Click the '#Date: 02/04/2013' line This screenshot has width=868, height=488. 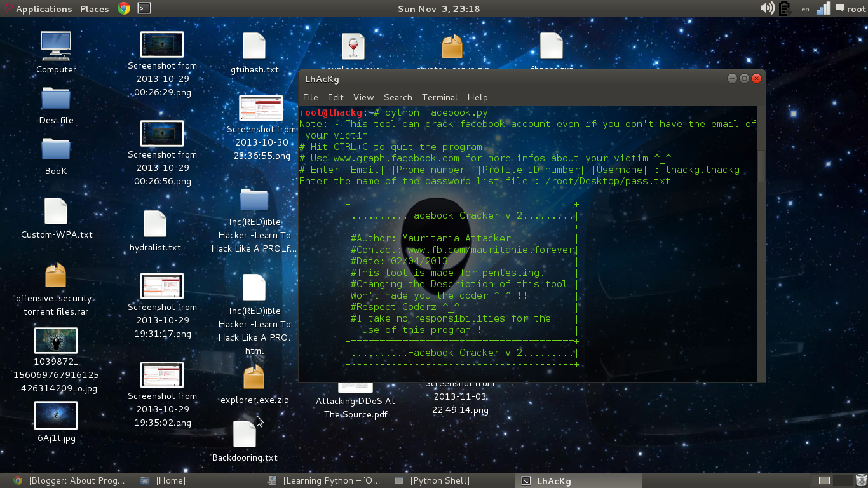(x=399, y=261)
